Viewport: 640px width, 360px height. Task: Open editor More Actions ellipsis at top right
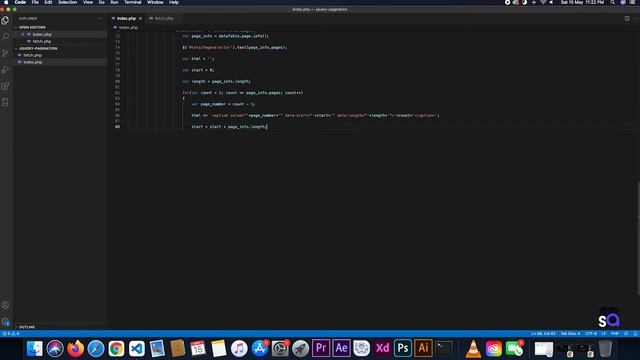pos(635,18)
